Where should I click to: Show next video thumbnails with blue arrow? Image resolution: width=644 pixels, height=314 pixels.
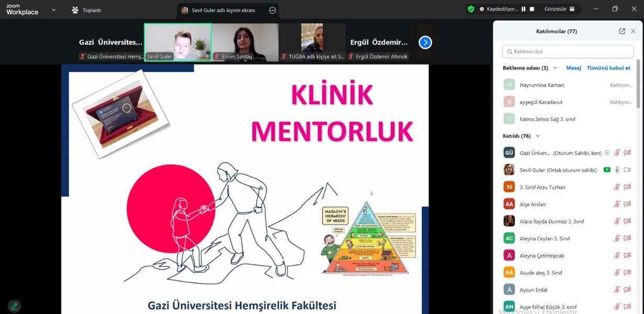pos(425,42)
